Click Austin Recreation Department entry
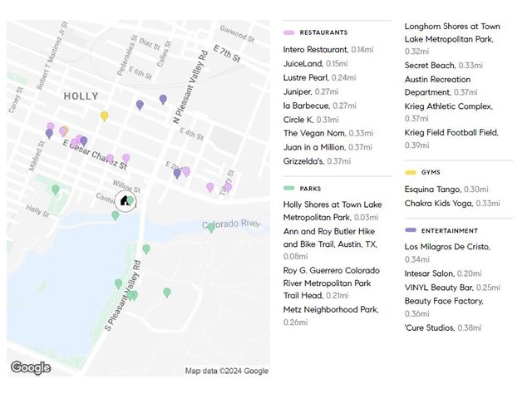 pyautogui.click(x=441, y=86)
